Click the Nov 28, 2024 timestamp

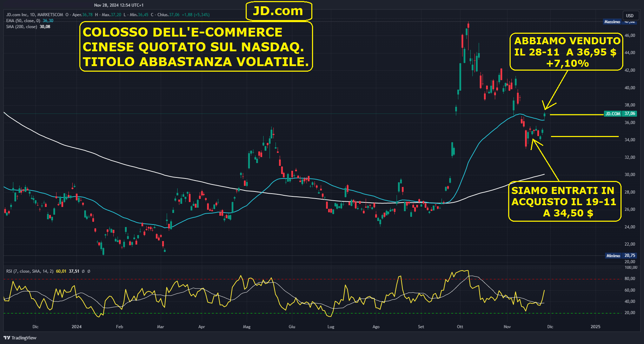click(119, 5)
